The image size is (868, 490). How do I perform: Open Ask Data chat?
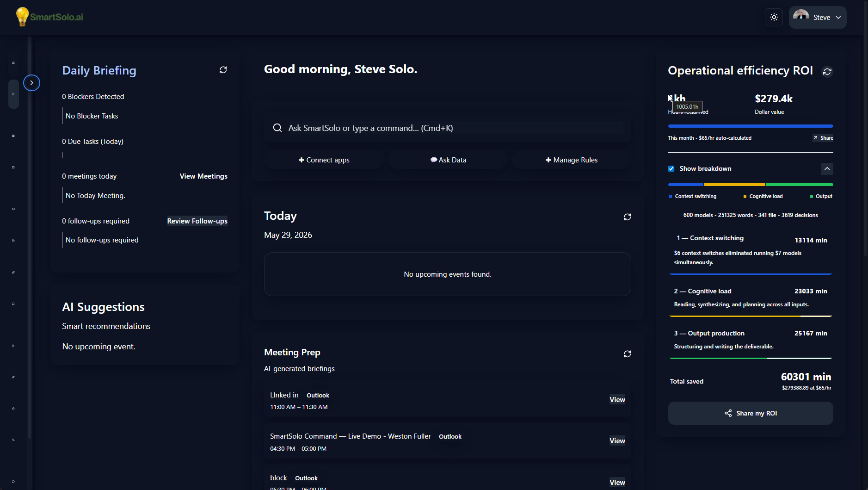[x=448, y=160]
